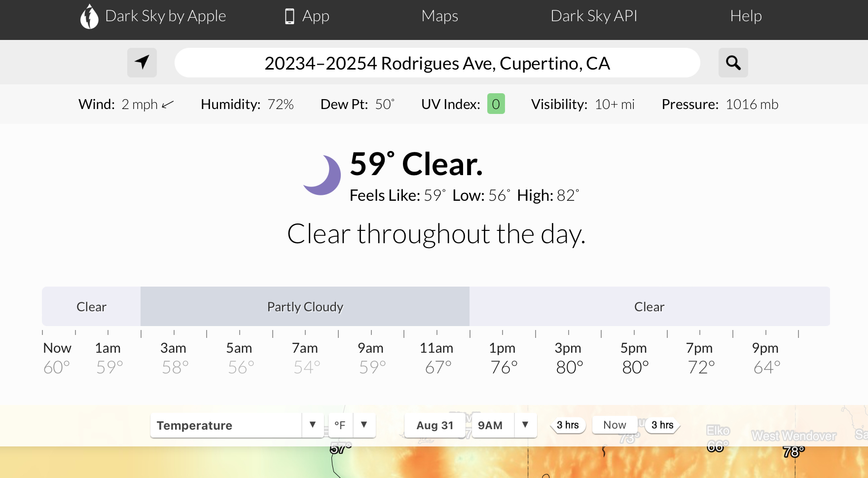
Task: Select the 3pm hourly forecast marker
Action: (568, 357)
